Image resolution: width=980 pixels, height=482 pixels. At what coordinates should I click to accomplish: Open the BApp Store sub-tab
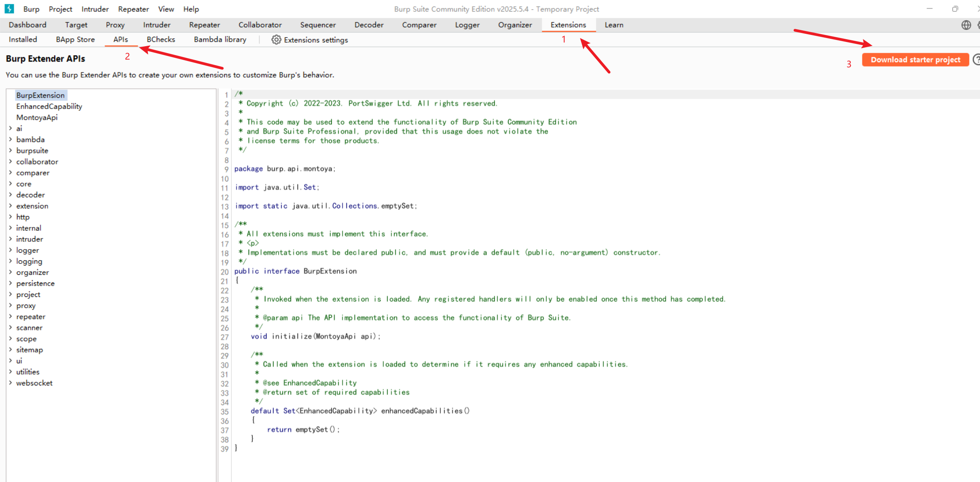[x=75, y=40]
